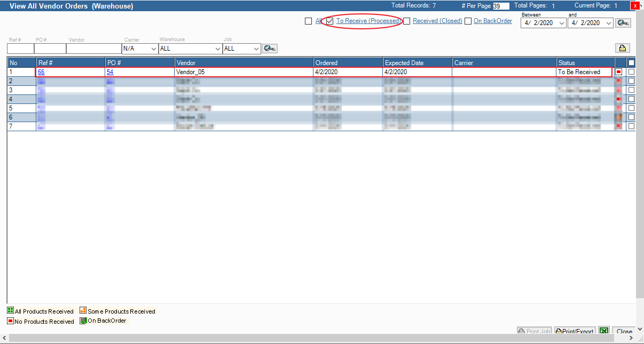Click the filter row search binoculars icon

pyautogui.click(x=270, y=49)
